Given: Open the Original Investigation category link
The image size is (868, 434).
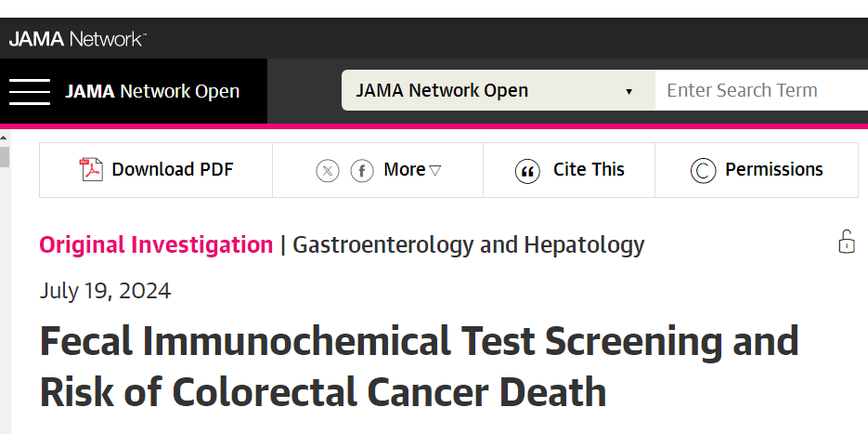Looking at the screenshot, I should (156, 244).
